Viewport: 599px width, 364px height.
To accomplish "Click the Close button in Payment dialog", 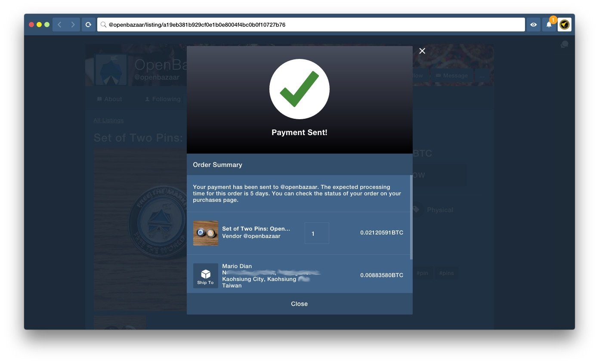I will pos(299,304).
